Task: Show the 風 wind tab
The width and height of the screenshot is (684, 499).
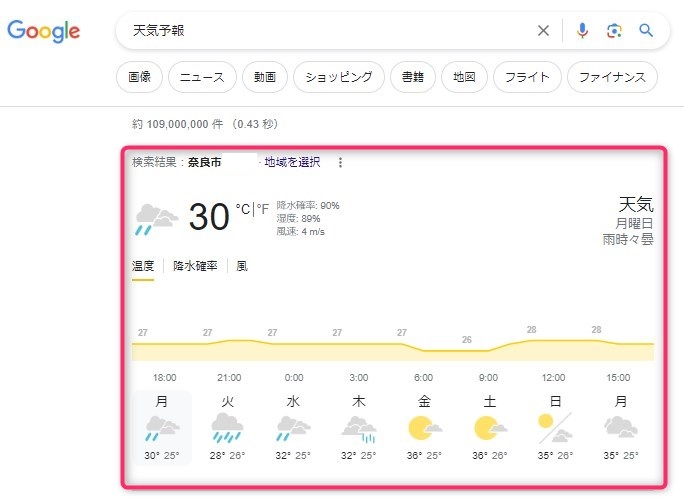Action: coord(242,267)
